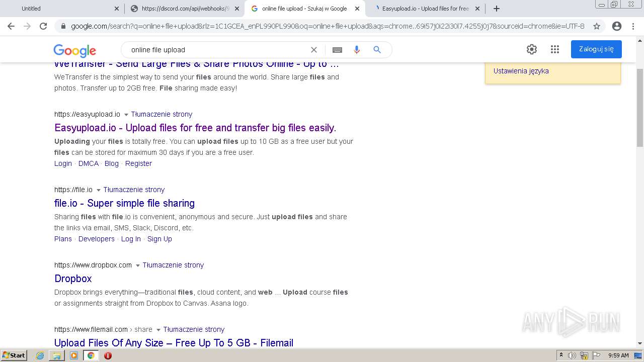Open a new tab with the plus button
644x362 pixels.
497,9
